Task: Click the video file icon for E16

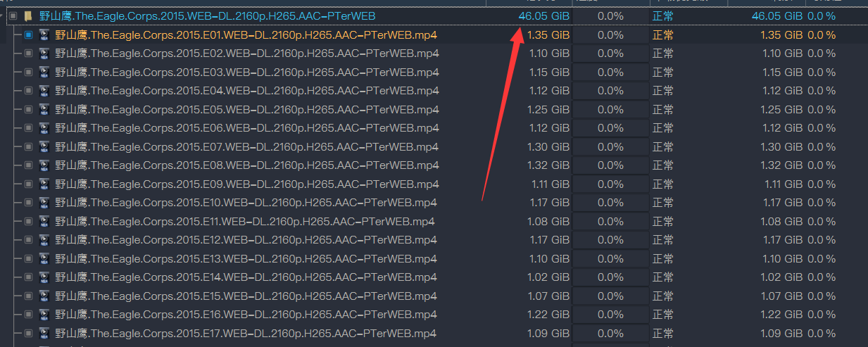Action: coord(44,315)
